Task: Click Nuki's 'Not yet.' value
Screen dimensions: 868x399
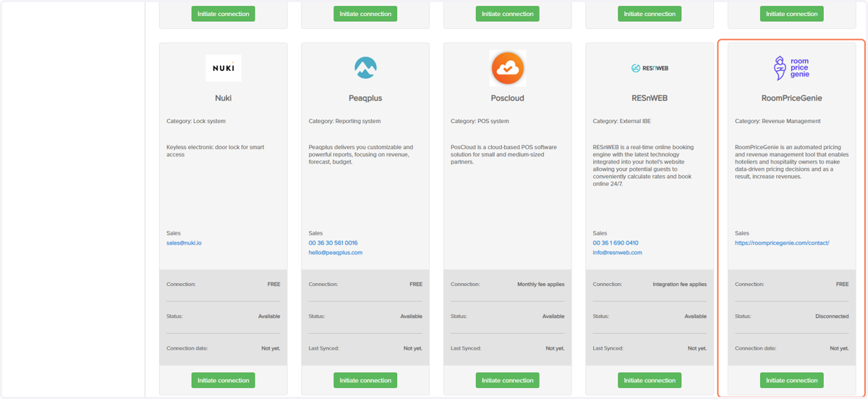Action: (x=271, y=348)
